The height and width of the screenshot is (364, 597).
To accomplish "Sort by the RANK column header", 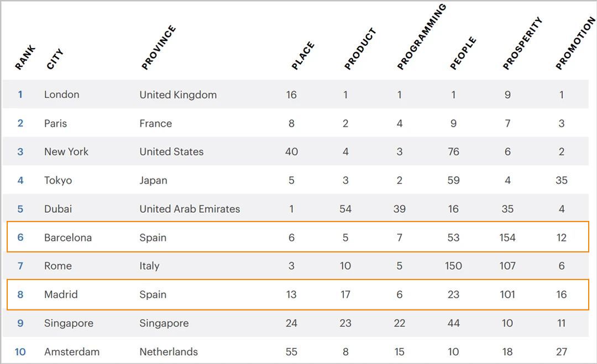I will tap(25, 57).
